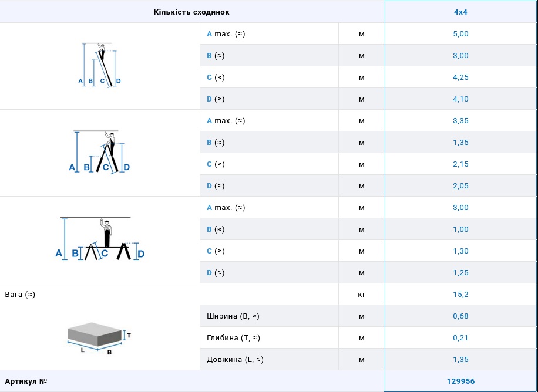Viewport: 538px width, 392px height.
Task: Click the 5,00 A max. value
Action: pos(460,34)
